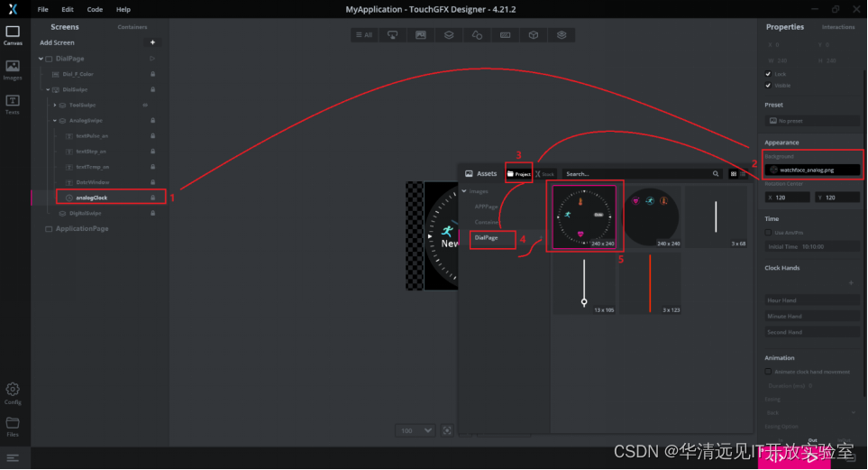
Task: Select the Stock tab in Assets
Action: point(544,174)
